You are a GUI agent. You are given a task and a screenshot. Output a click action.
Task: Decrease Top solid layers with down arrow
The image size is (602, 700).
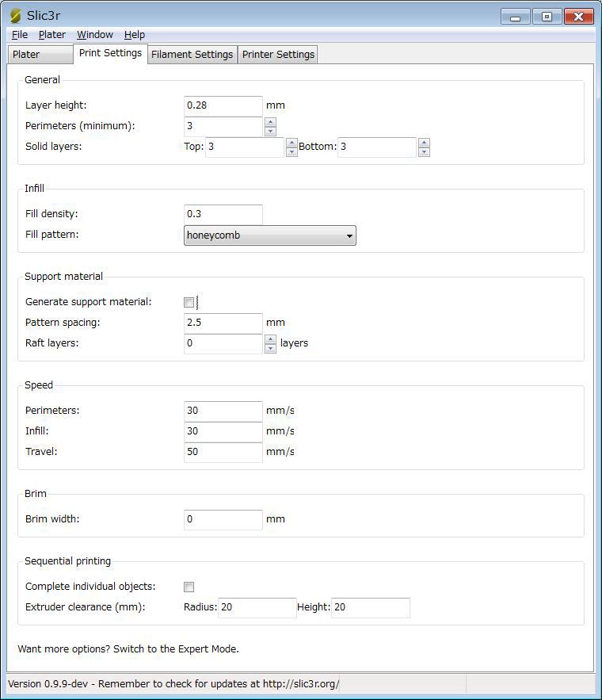click(291, 151)
